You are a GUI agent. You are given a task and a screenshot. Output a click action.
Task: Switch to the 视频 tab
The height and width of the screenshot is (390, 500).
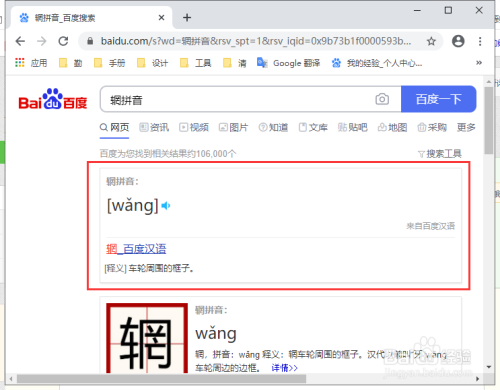[x=194, y=127]
